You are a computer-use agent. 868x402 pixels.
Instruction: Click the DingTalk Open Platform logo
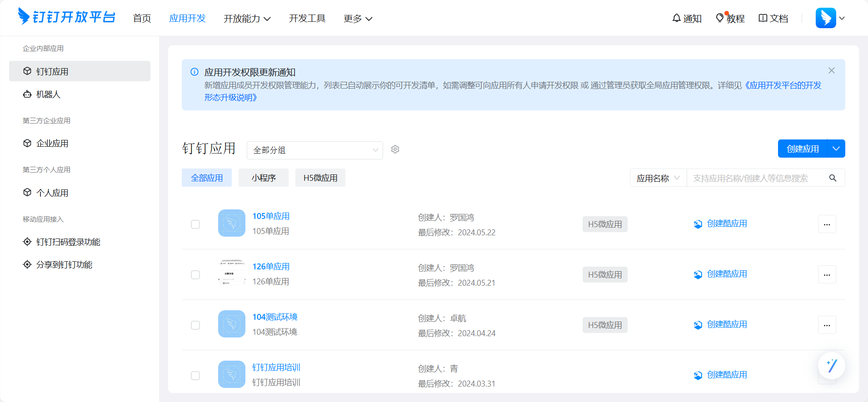coord(66,17)
